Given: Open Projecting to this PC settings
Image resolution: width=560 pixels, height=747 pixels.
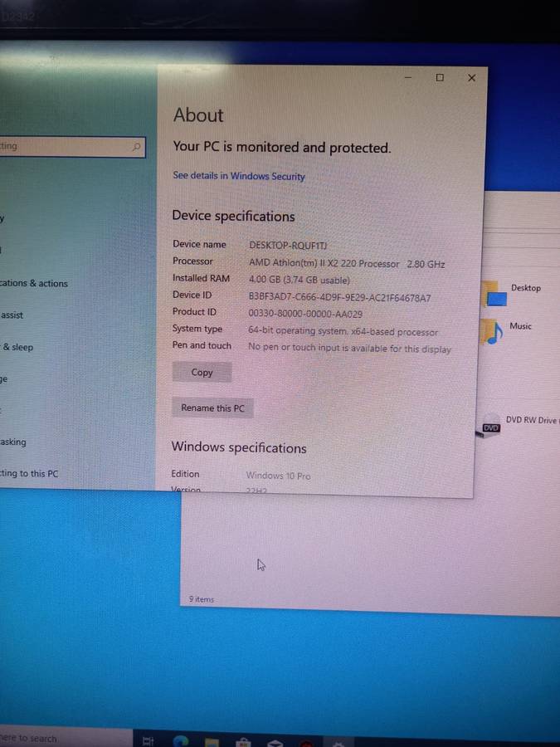Looking at the screenshot, I should 29,474.
